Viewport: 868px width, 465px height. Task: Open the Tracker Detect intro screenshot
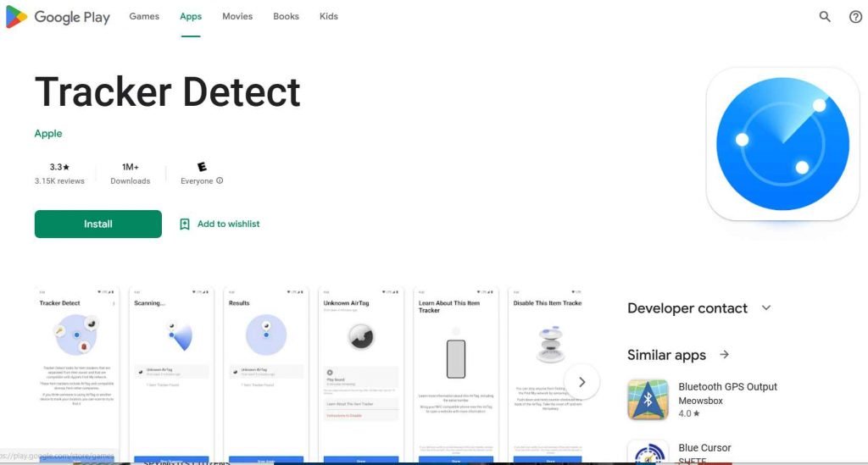(x=76, y=374)
